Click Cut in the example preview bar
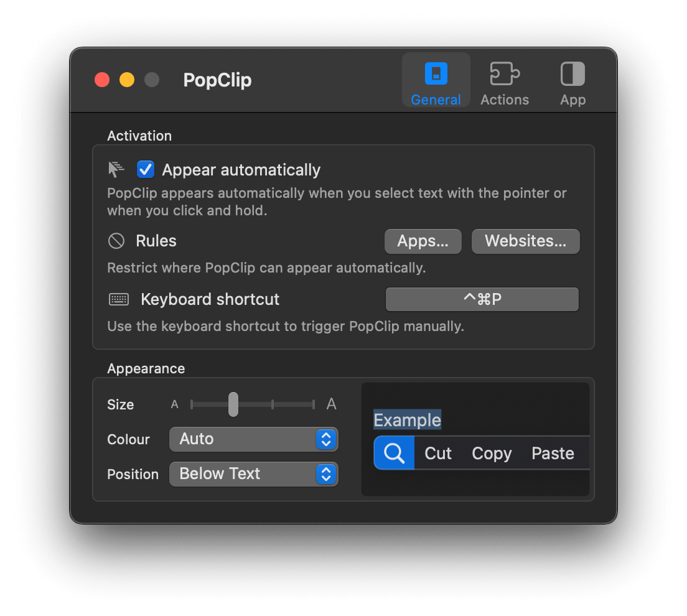The height and width of the screenshot is (616, 687). tap(438, 453)
